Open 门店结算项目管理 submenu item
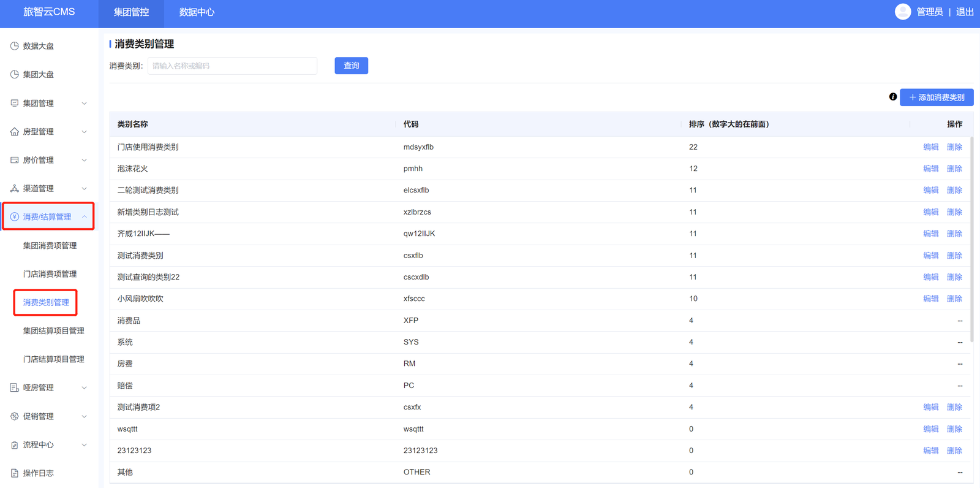Image resolution: width=980 pixels, height=488 pixels. (54, 359)
